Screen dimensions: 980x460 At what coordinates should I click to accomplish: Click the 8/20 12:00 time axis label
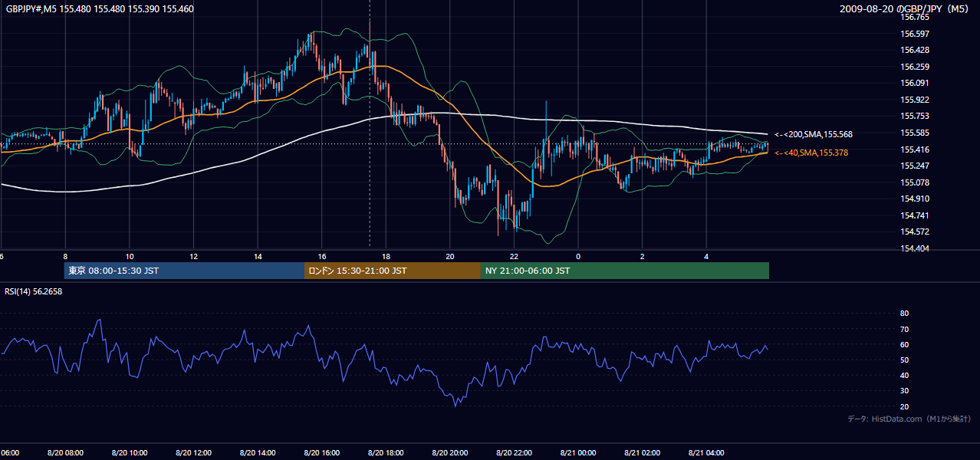coord(193,453)
